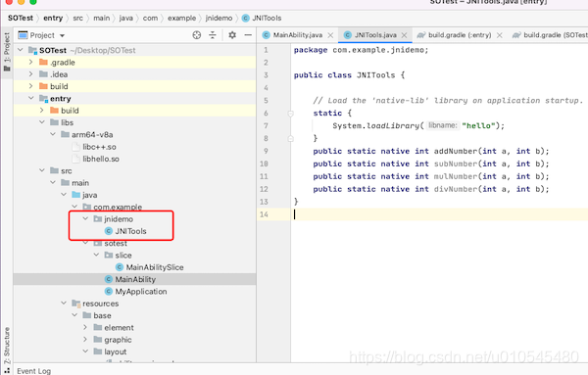Switch to build.gradle (:entry) tab
This screenshot has width=588, height=375.
[x=460, y=35]
